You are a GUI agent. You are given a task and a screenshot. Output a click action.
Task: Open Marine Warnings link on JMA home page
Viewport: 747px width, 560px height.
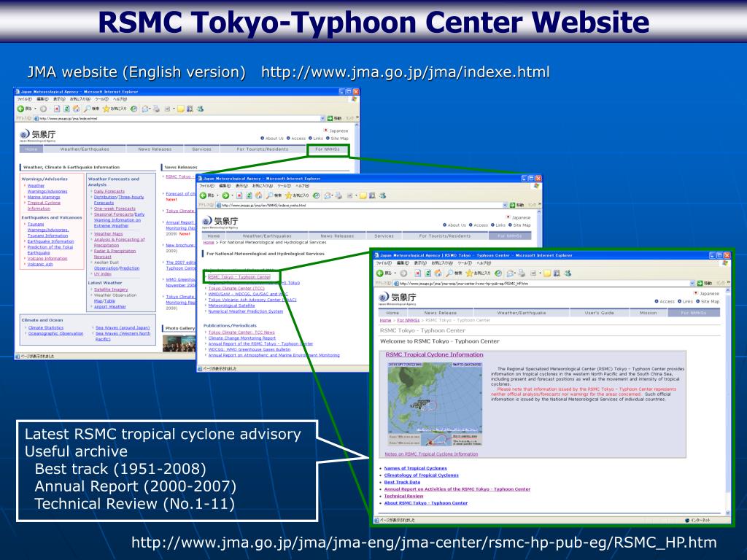pos(44,197)
